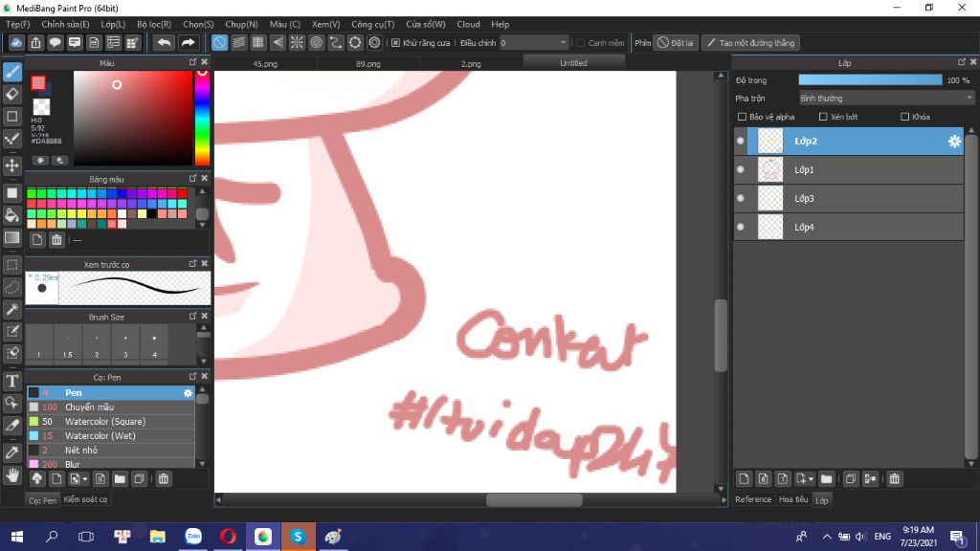980x551 pixels.
Task: Open Lớp2 layer settings gear
Action: (954, 142)
